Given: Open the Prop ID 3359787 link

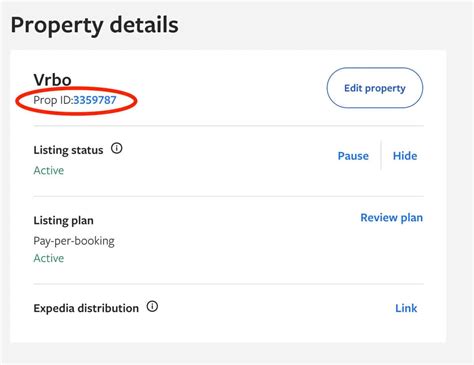Looking at the screenshot, I should click(x=95, y=100).
